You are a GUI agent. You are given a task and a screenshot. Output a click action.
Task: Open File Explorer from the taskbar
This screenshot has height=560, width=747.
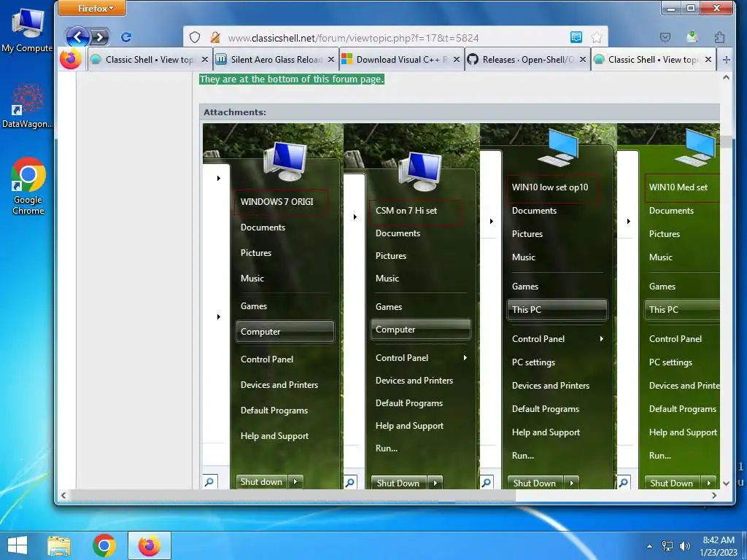point(59,545)
